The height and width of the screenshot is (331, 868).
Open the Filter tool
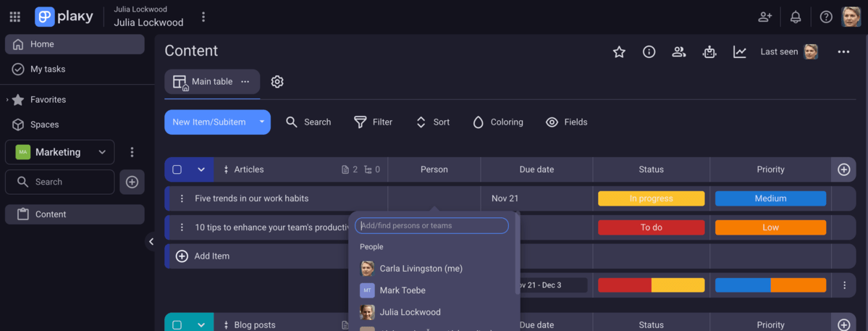[x=373, y=122]
